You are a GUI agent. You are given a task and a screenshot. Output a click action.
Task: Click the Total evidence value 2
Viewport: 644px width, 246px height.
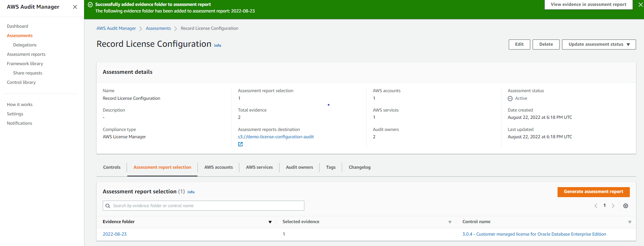[x=239, y=117]
